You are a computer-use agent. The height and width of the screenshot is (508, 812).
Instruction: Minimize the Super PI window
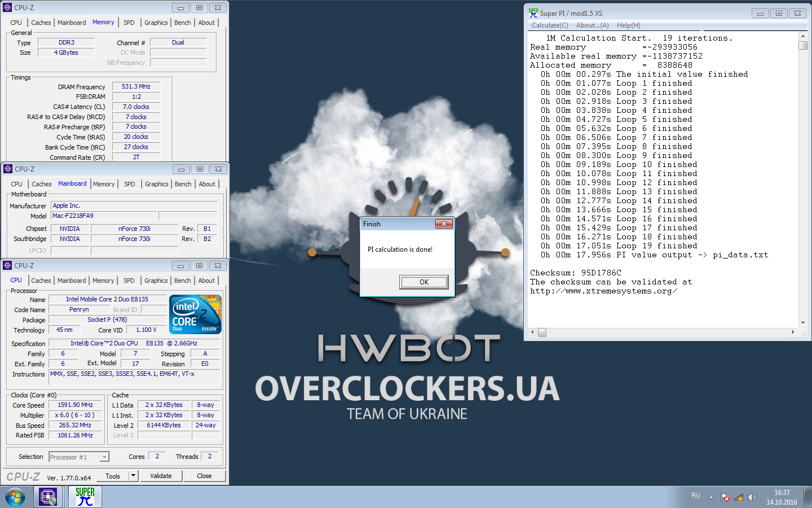coord(760,13)
